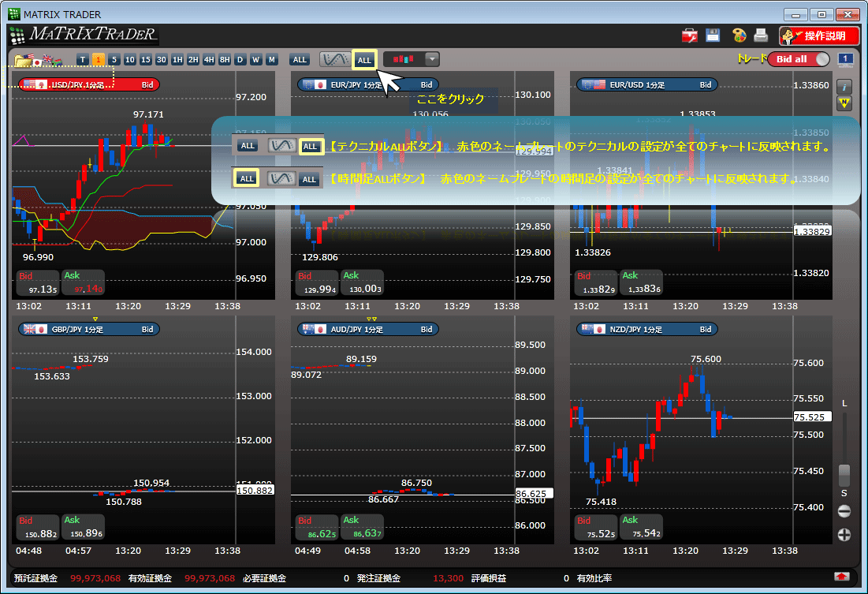The width and height of the screenshot is (868, 594).
Task: Click the 150.882 price label on GBP/JPY axis
Action: click(x=255, y=491)
